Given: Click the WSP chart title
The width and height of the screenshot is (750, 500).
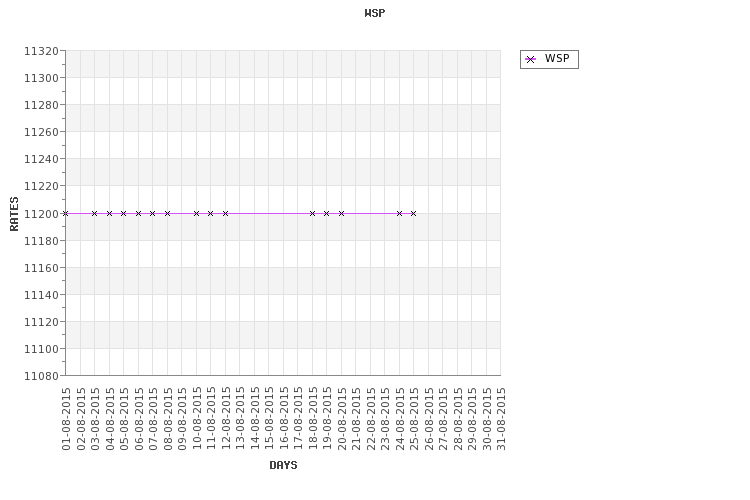Looking at the screenshot, I should tap(375, 14).
